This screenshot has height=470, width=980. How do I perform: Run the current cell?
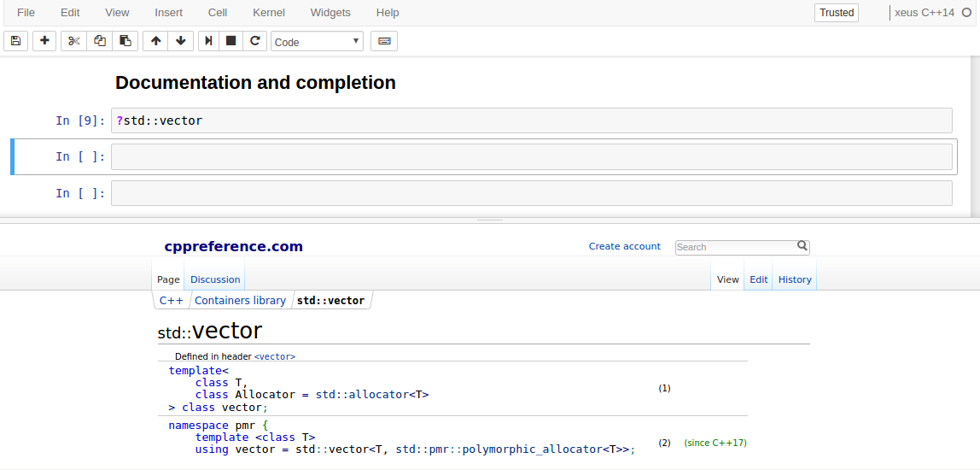pos(208,41)
